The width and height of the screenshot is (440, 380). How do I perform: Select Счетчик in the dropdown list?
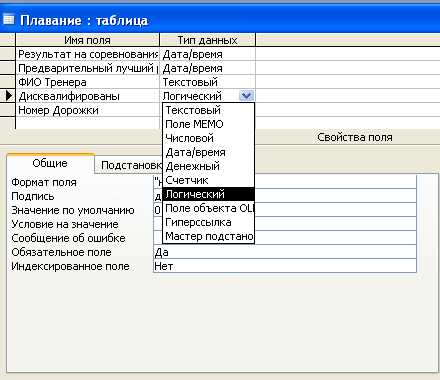[208, 180]
